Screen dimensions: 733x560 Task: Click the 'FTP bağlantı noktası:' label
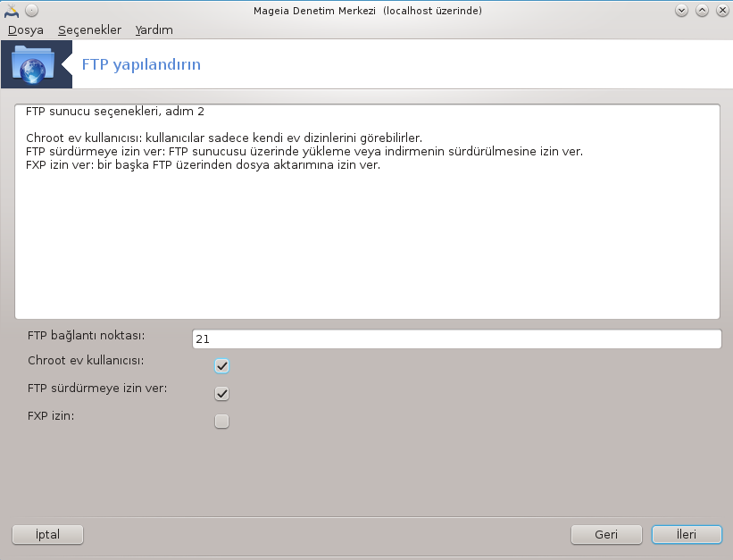pos(86,336)
